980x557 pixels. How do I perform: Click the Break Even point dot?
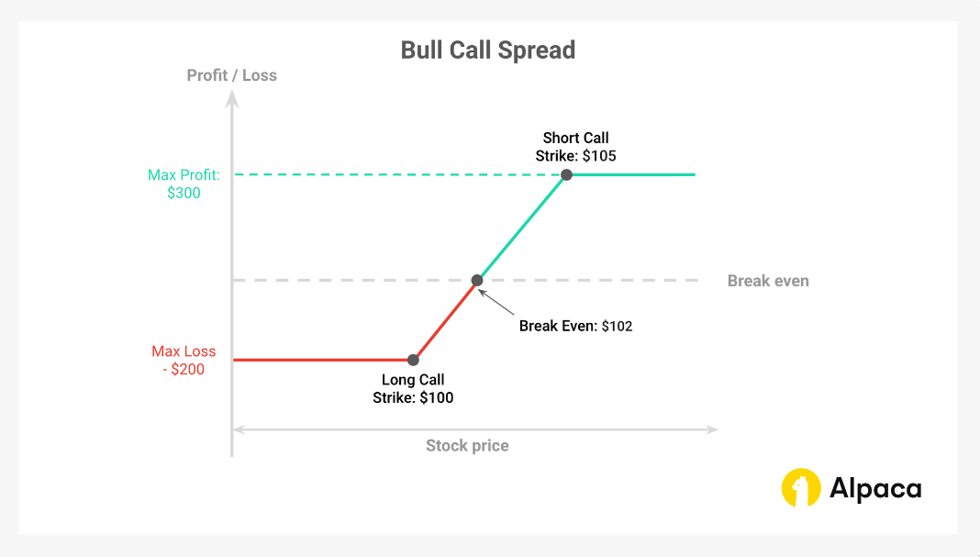[476, 280]
